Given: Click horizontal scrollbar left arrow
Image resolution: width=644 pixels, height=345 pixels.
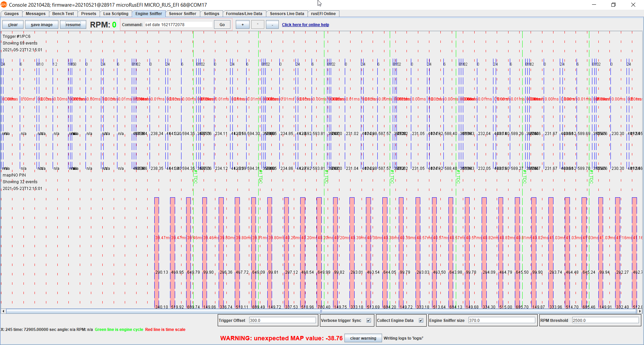Looking at the screenshot, I should tap(3, 311).
